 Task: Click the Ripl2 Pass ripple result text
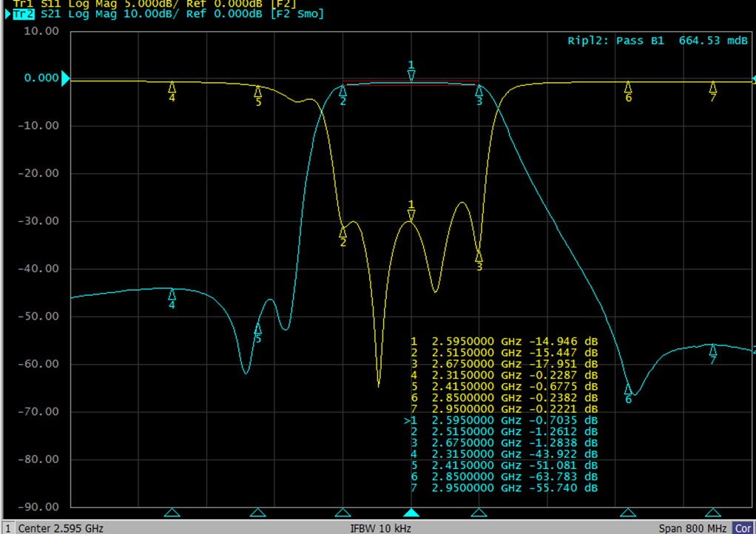point(658,41)
